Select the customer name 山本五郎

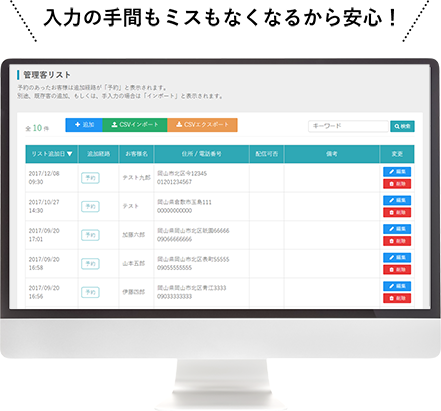coord(133,263)
